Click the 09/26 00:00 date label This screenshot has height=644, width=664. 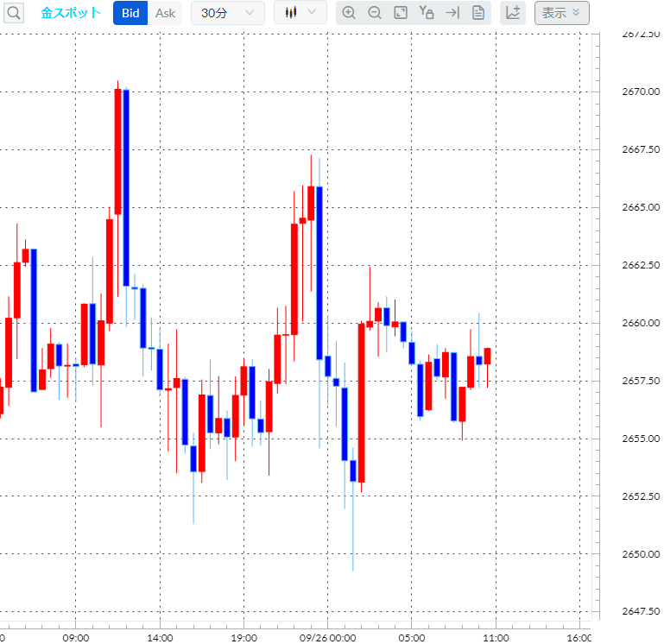[328, 638]
